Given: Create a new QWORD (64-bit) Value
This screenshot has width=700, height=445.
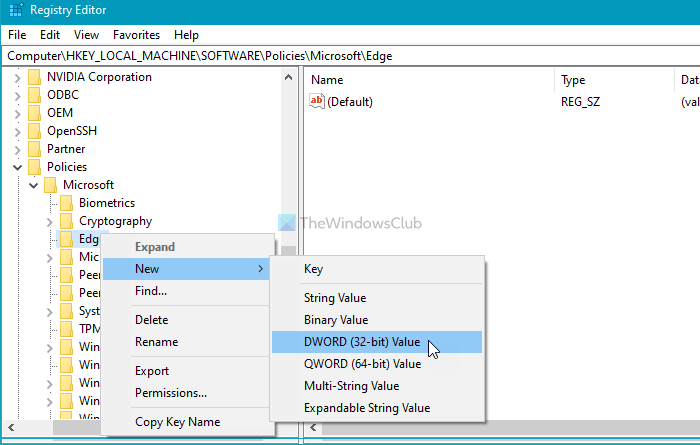Looking at the screenshot, I should point(377,364).
